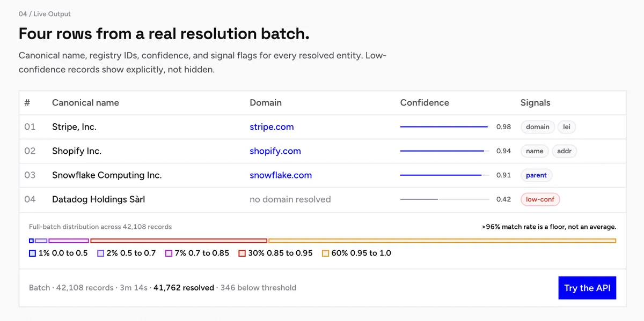Click the 0.94 confidence bar for Shopify
644x321 pixels.
coord(445,151)
